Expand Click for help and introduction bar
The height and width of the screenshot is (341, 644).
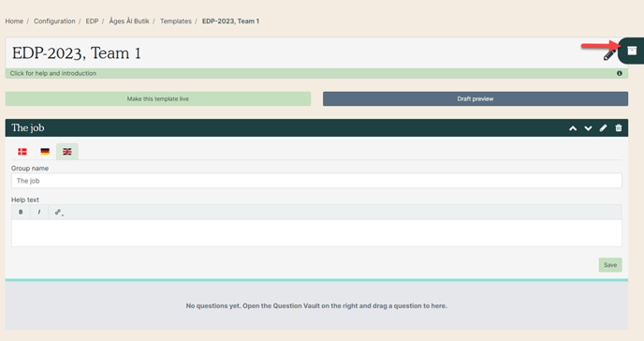tap(316, 74)
